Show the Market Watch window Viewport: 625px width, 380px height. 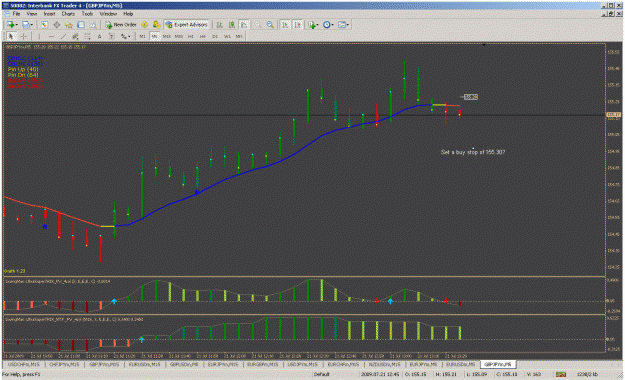(x=44, y=25)
